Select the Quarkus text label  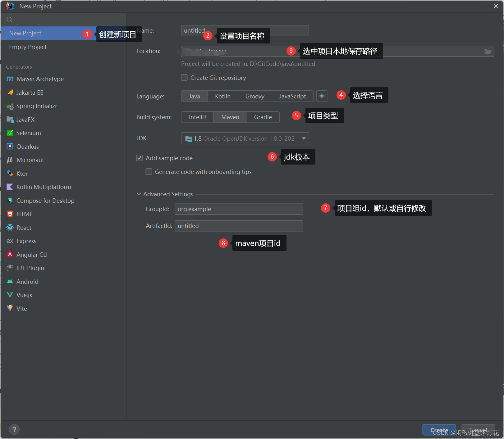coord(28,147)
